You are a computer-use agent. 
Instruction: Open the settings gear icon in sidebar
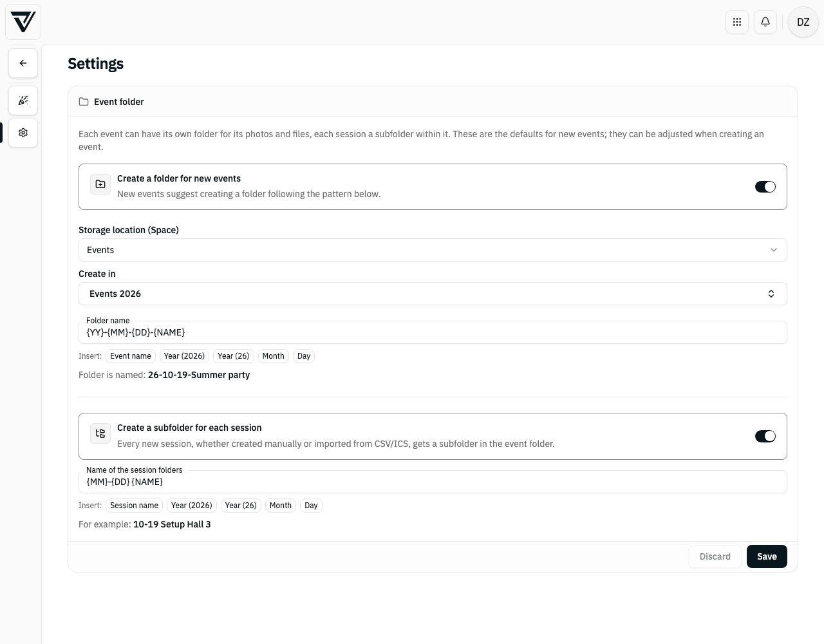23,133
